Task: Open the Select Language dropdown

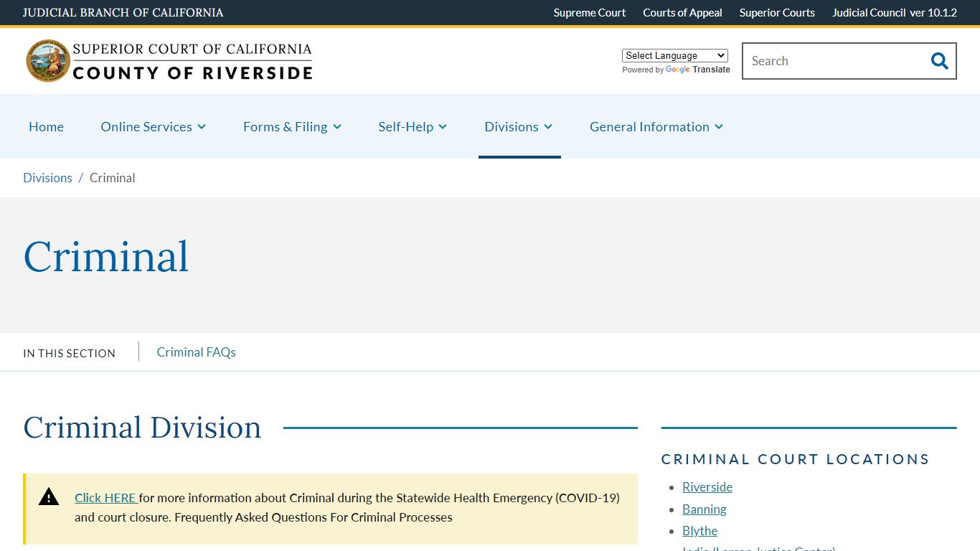Action: point(675,55)
